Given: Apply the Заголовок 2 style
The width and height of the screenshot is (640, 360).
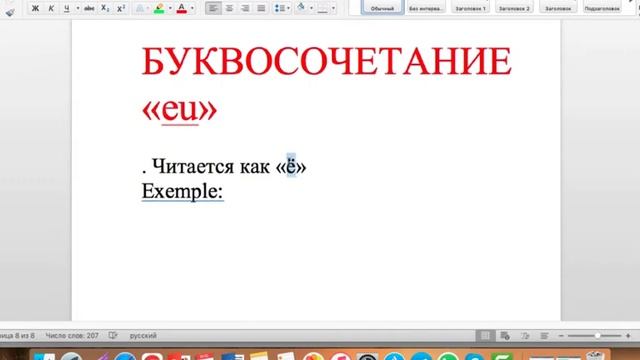Looking at the screenshot, I should 514,7.
